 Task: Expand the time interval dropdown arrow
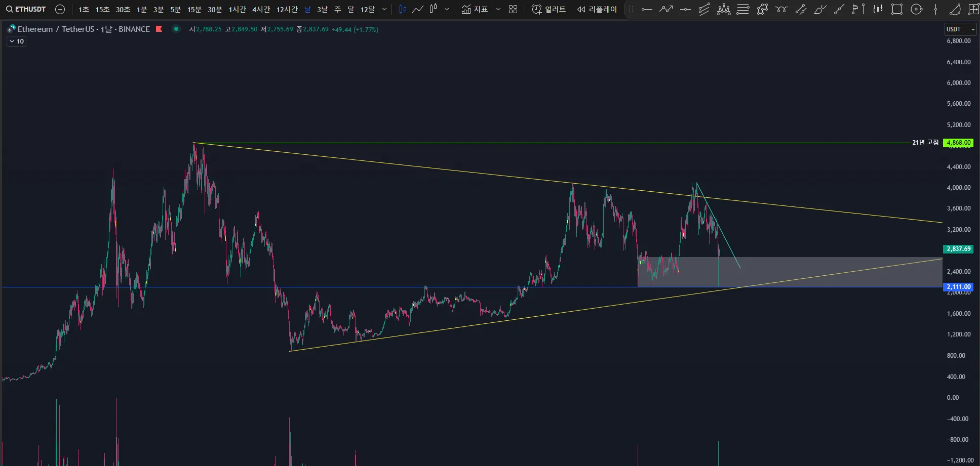tap(384, 9)
